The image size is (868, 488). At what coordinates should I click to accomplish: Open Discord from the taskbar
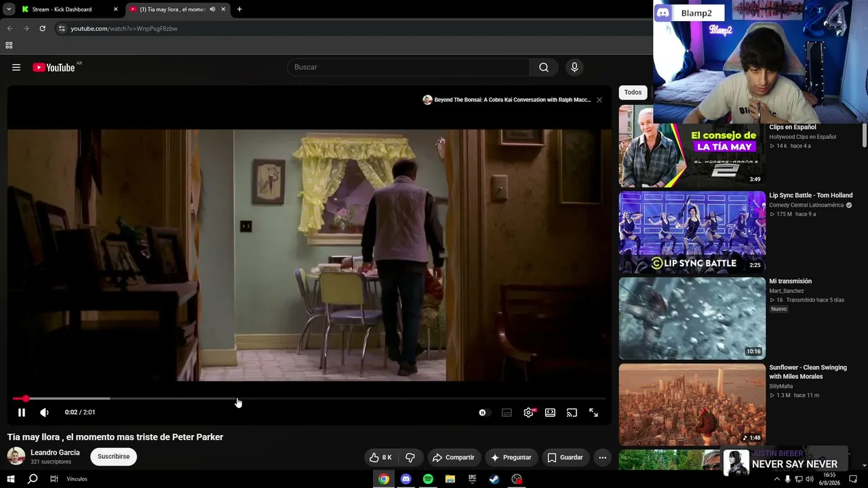coord(406,479)
